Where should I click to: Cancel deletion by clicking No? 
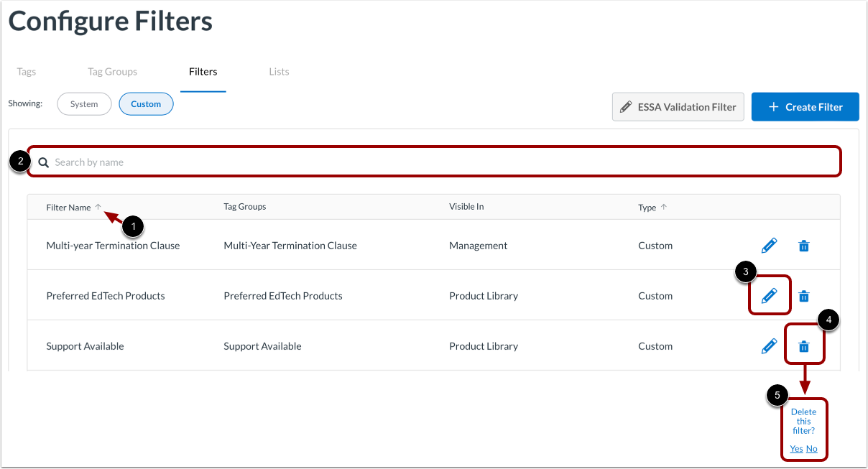point(812,449)
